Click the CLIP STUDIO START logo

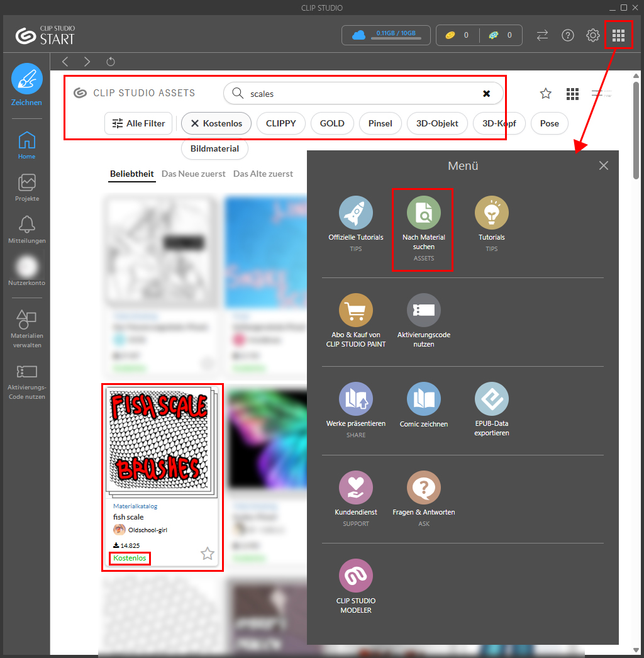click(x=45, y=35)
